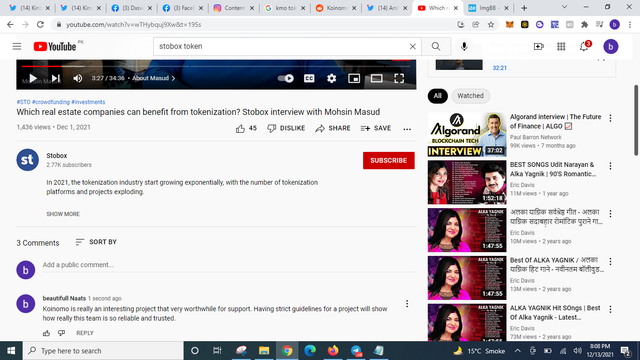
Task: Open comment options menu dots
Action: click(x=407, y=304)
